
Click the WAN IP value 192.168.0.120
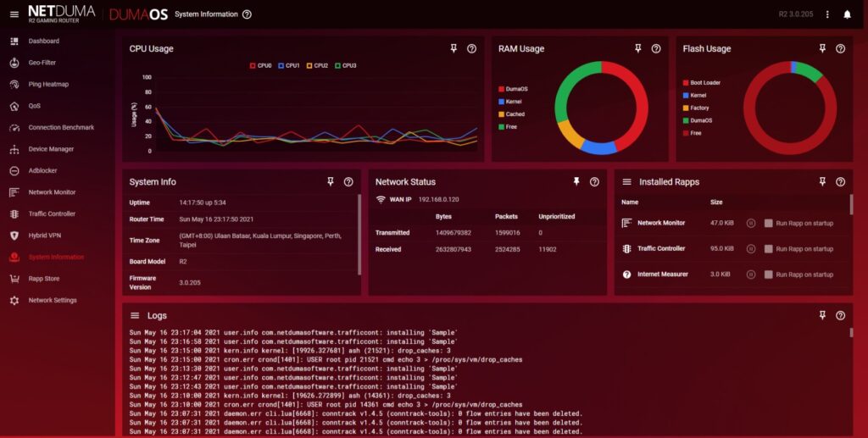[x=438, y=199]
